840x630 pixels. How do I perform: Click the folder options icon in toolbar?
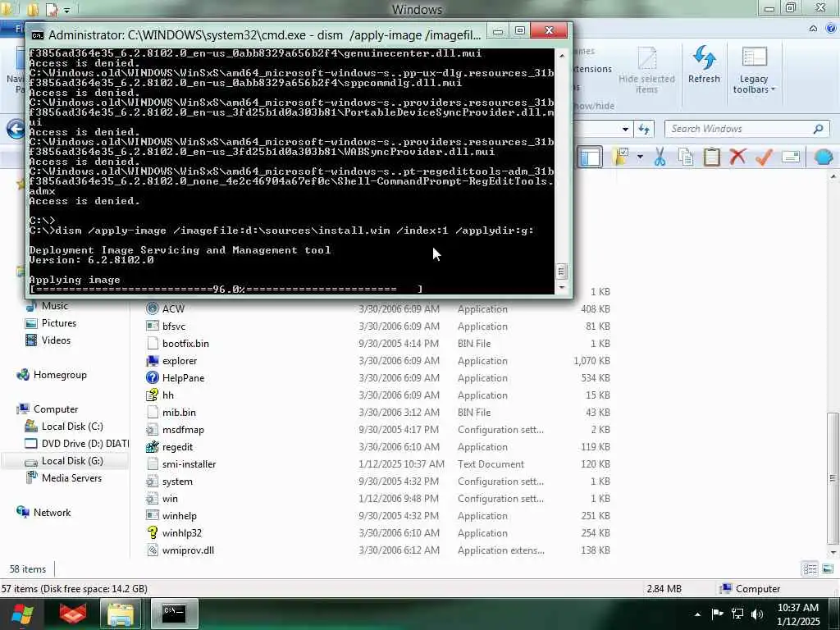point(622,157)
